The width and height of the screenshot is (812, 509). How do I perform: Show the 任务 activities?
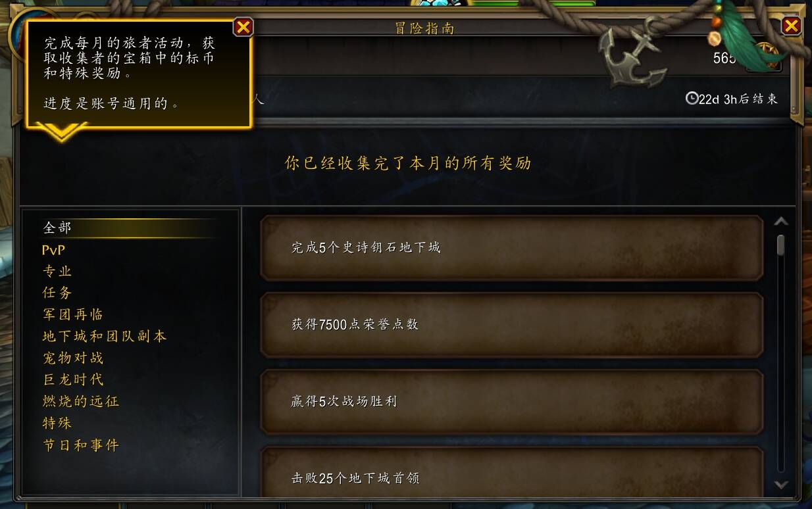57,293
